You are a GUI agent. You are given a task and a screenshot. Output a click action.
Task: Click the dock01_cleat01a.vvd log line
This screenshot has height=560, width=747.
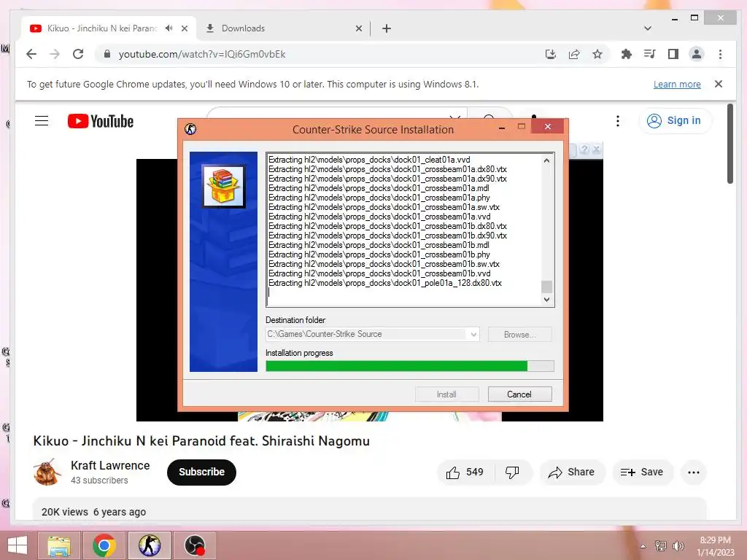(x=369, y=160)
